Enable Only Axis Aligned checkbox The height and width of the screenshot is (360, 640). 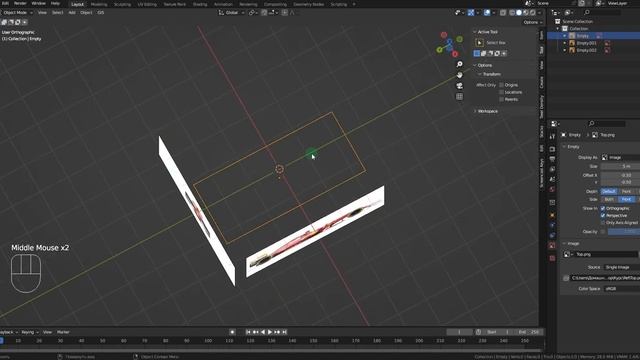[x=603, y=222]
